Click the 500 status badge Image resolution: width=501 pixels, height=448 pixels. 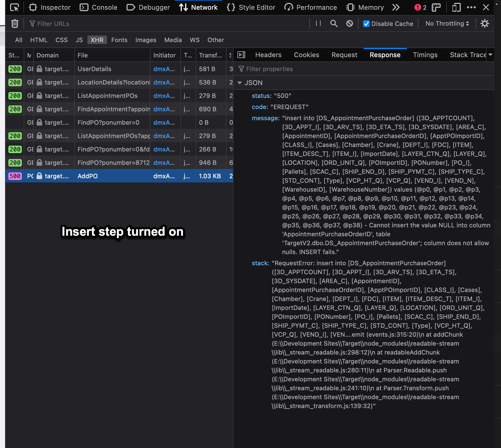coord(15,176)
